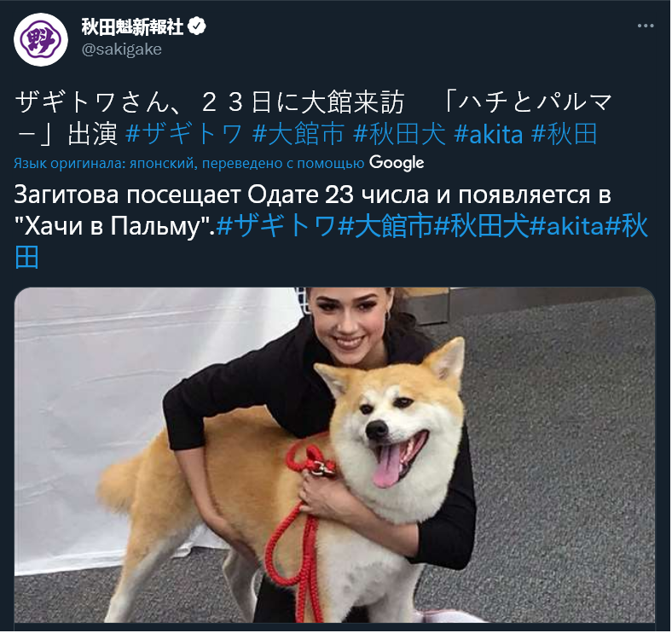Open translated-section hashtag #大館市
Screen dimensions: 672x633
pyautogui.click(x=385, y=226)
